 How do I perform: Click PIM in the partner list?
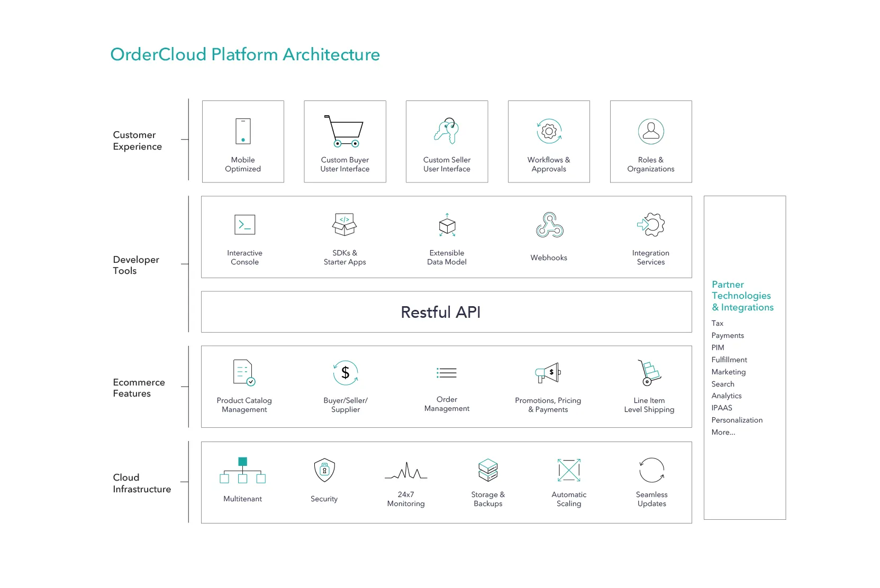pyautogui.click(x=718, y=347)
